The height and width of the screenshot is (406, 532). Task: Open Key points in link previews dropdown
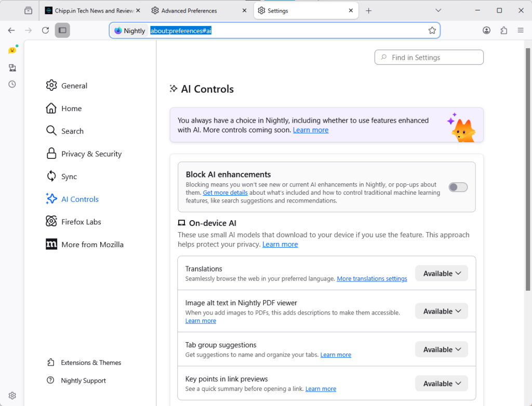pyautogui.click(x=441, y=384)
